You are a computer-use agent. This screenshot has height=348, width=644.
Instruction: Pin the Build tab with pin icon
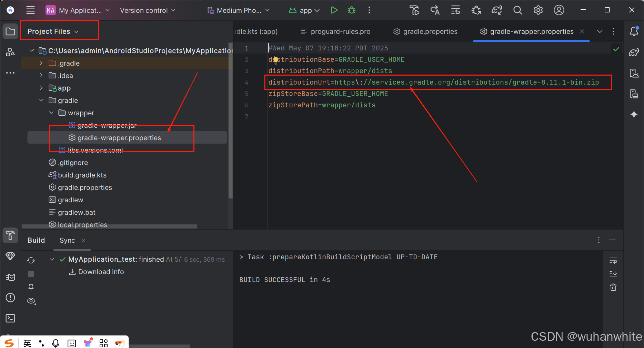point(31,287)
